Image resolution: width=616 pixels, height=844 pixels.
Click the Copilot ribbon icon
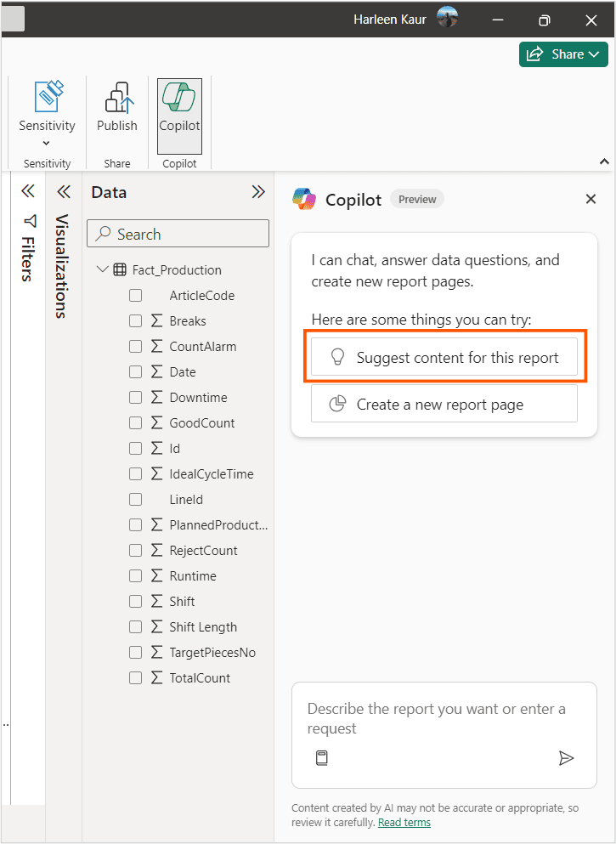click(x=179, y=108)
